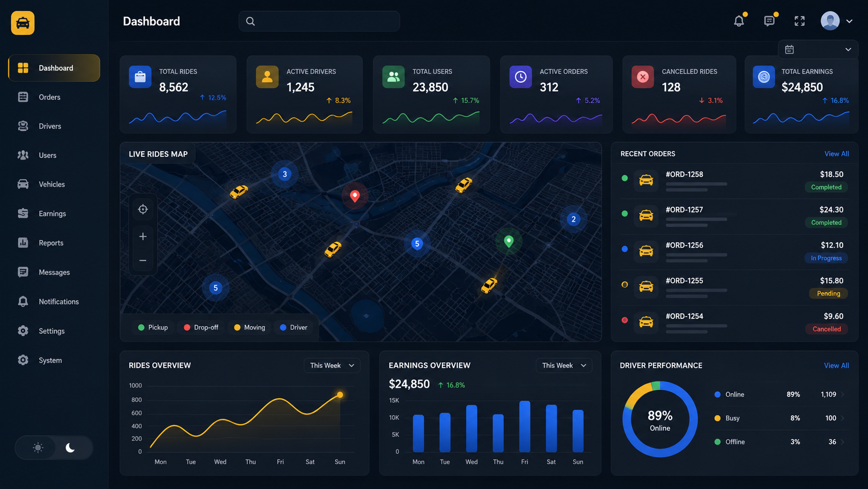Click the driver cluster marker labeled 2
This screenshot has width=868, height=489.
(574, 219)
